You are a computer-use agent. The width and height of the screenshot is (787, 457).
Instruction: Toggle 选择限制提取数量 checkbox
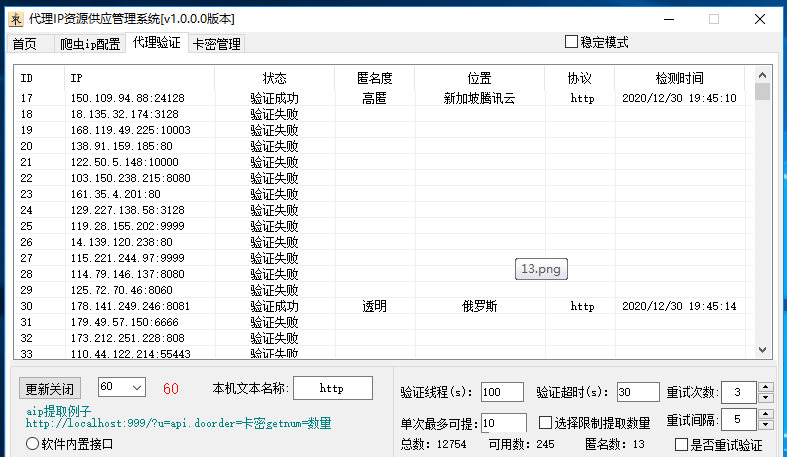pos(545,422)
